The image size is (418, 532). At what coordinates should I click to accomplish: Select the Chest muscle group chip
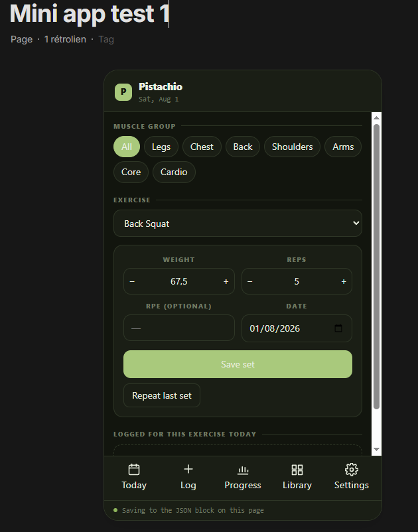pos(202,147)
